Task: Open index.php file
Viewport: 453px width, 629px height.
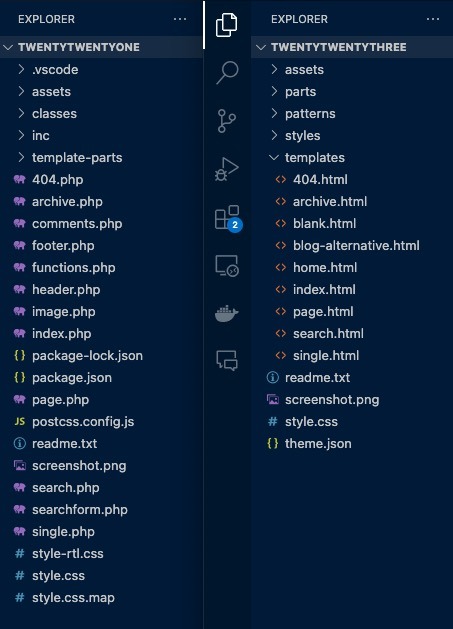Action: pos(101,334)
